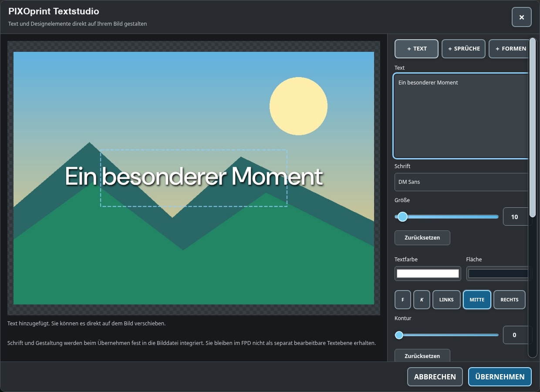
Task: Focus the text area 'Ein besonderer Moment'
Action: click(462, 116)
